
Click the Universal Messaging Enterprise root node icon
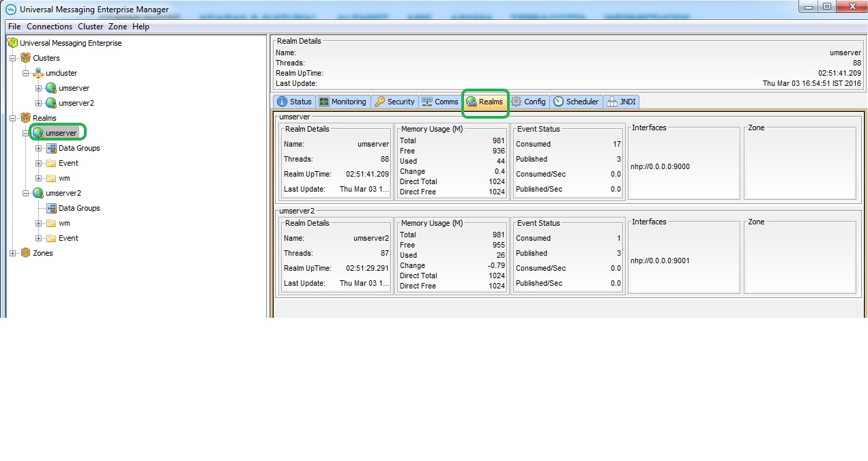pos(12,43)
